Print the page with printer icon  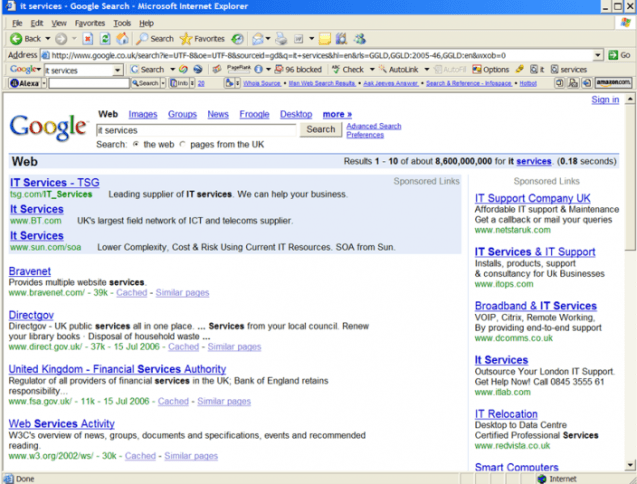tap(281, 39)
